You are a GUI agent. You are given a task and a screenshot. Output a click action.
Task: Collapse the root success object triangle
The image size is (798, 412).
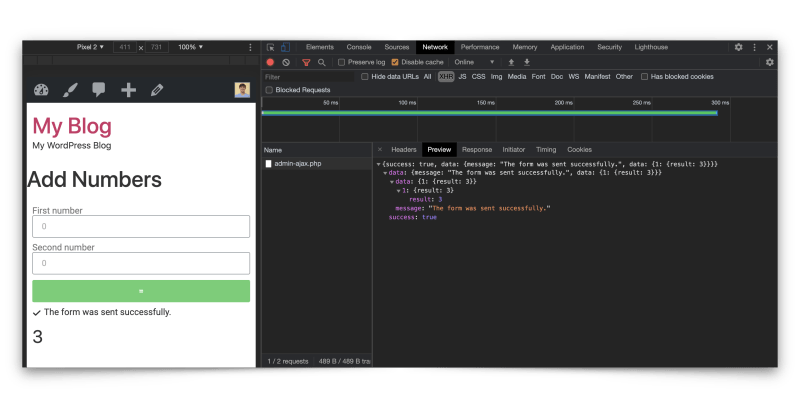[x=379, y=164]
